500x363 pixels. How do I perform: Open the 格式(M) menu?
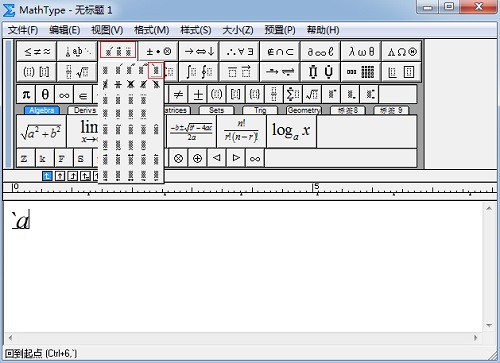(152, 30)
